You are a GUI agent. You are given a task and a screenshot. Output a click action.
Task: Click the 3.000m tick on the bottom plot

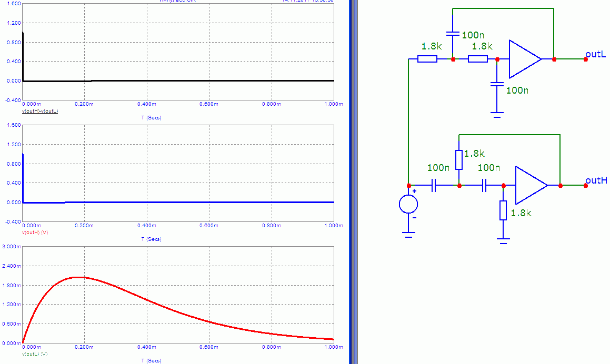click(12, 247)
